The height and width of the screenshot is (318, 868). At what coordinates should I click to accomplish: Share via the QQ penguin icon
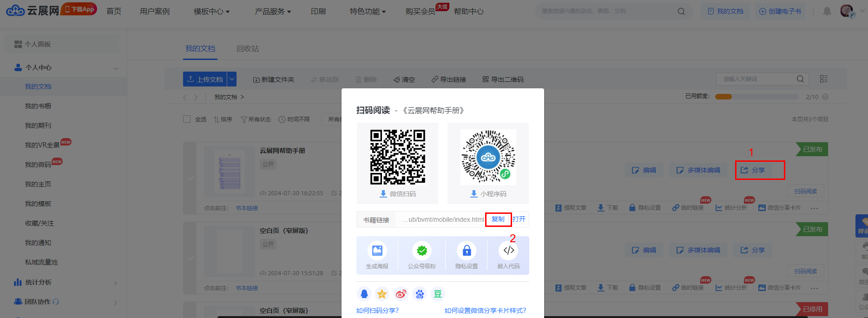[364, 294]
